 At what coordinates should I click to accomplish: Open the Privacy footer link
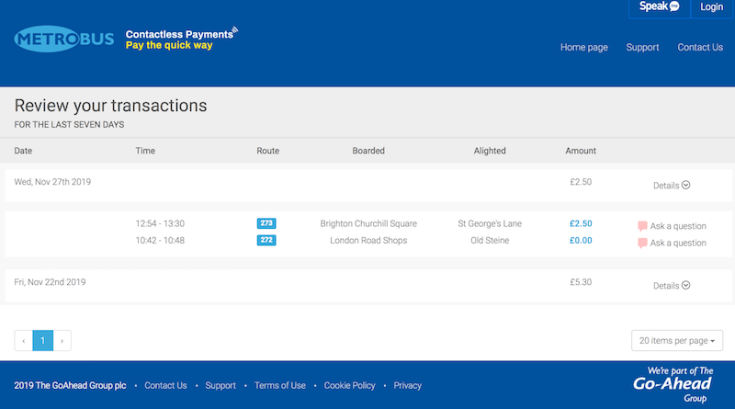[407, 385]
